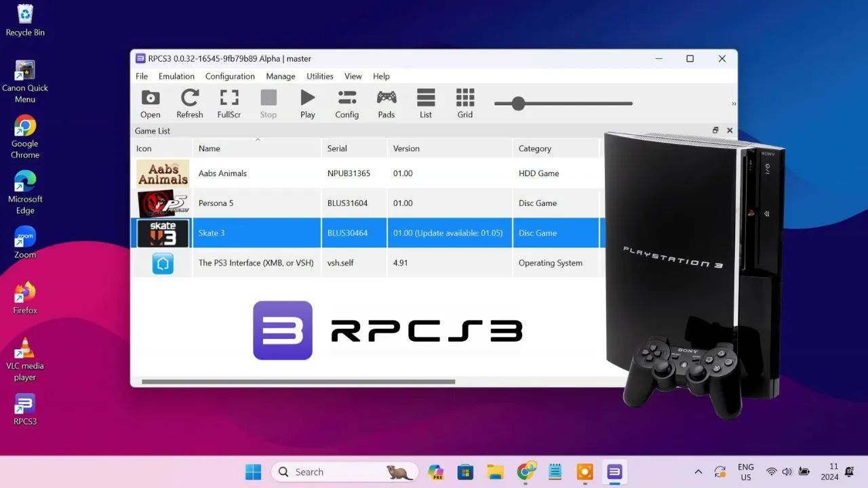Click the 4.91 version cell
Screen dimensions: 868x488
click(x=450, y=263)
